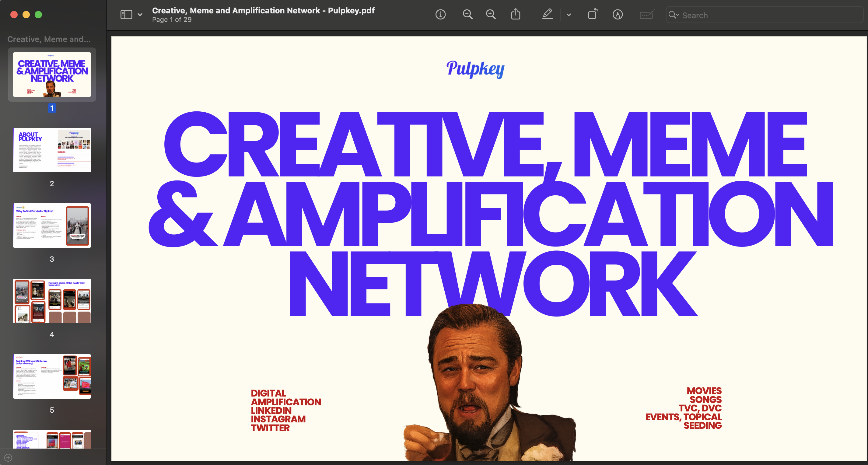Viewport: 868px width, 465px height.
Task: Select the highlight pen tool
Action: click(547, 15)
